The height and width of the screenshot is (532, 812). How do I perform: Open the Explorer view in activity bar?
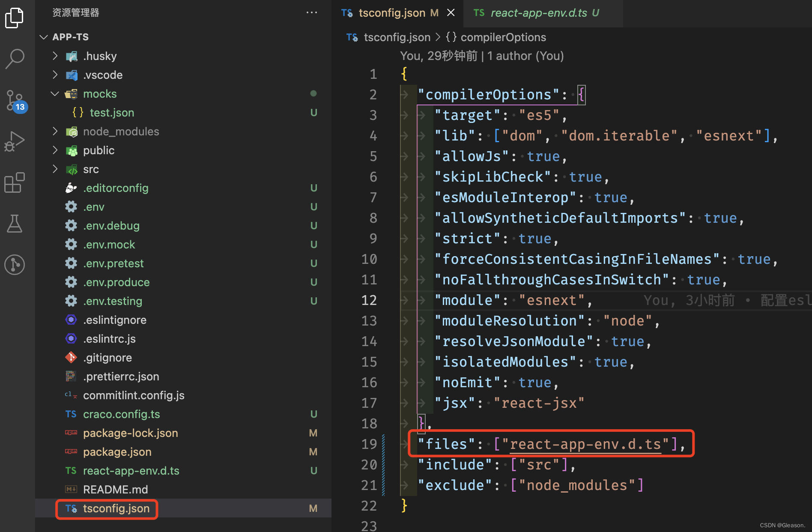tap(15, 18)
